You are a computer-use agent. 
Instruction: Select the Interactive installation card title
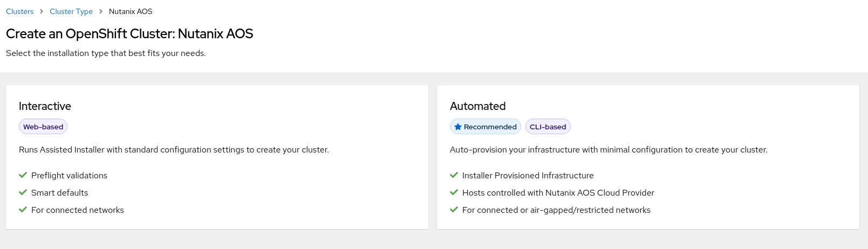point(45,106)
